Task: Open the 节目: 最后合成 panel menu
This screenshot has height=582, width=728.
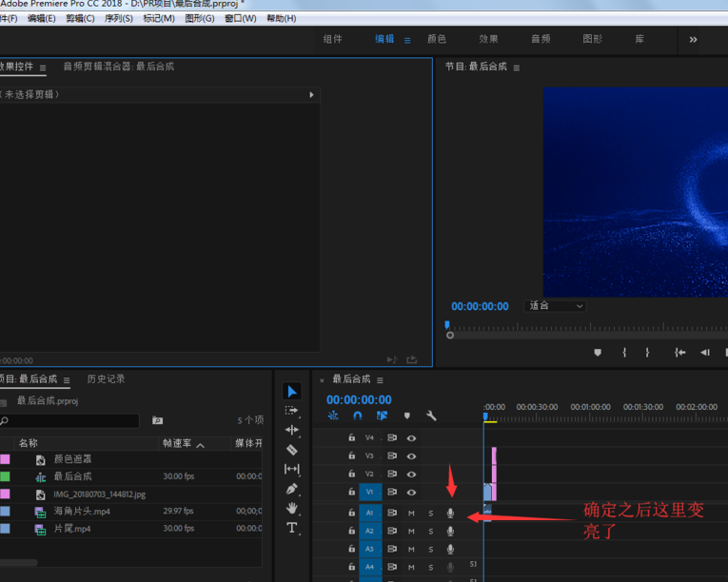Action: pyautogui.click(x=517, y=68)
